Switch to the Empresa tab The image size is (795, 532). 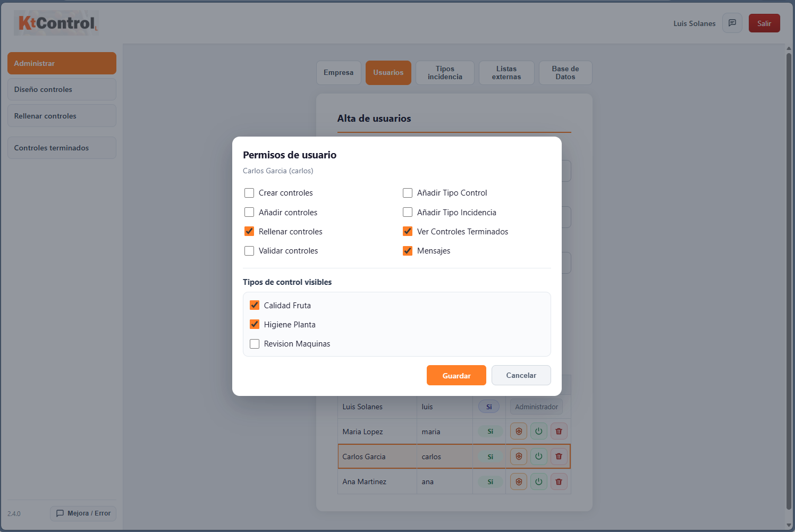tap(339, 72)
